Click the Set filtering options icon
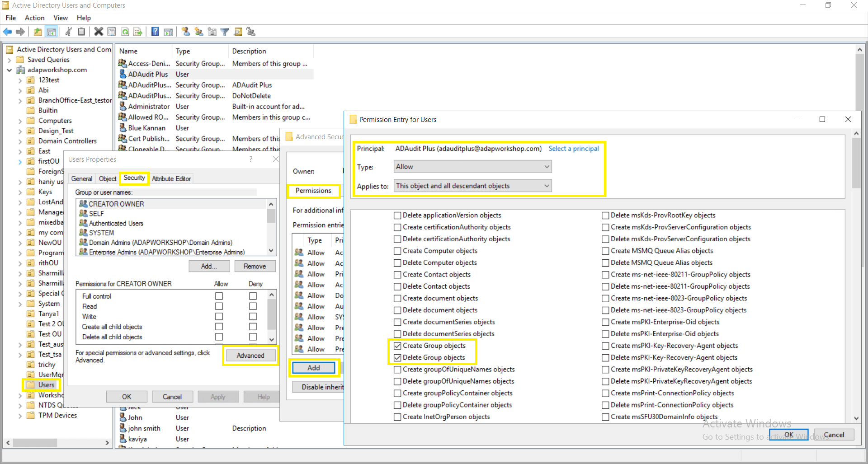Viewport: 868px width, 464px height. 225,32
